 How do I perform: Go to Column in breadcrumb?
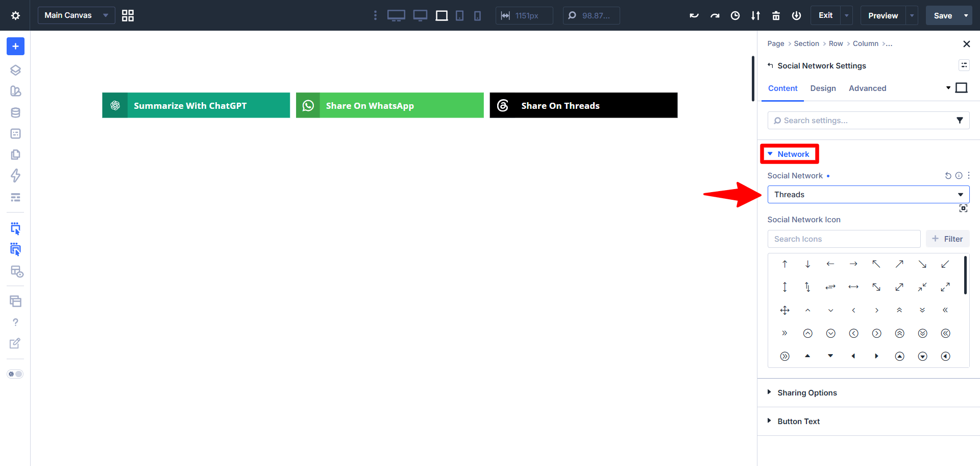click(865, 44)
